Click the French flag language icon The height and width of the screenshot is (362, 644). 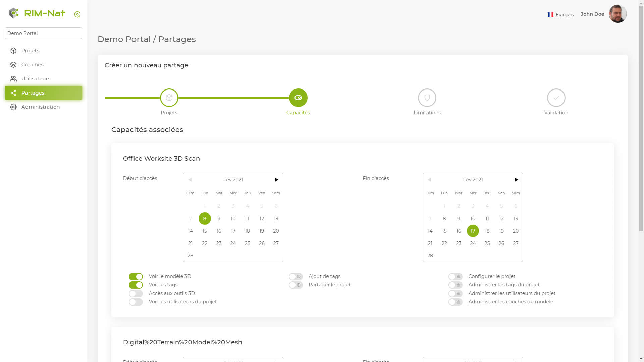[x=550, y=15]
